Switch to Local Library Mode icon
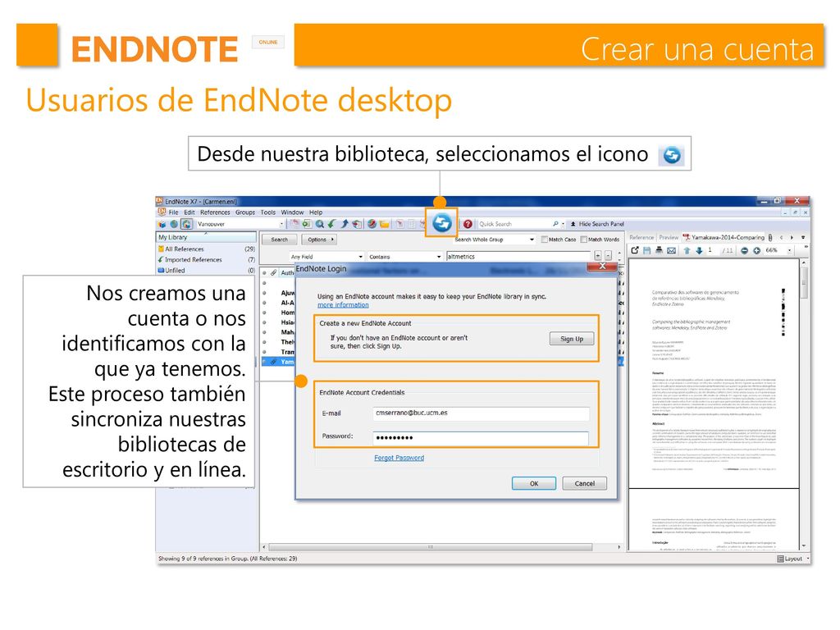Viewport: 840px width, 630px height. pyautogui.click(x=162, y=224)
